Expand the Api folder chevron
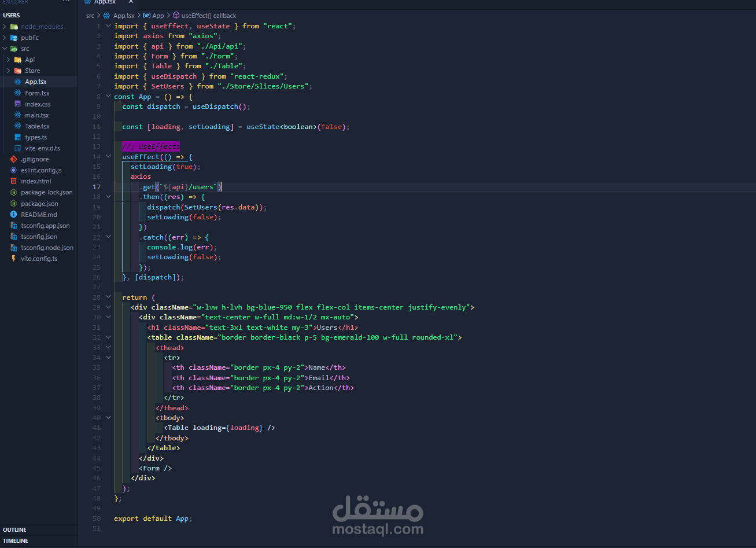 click(9, 60)
